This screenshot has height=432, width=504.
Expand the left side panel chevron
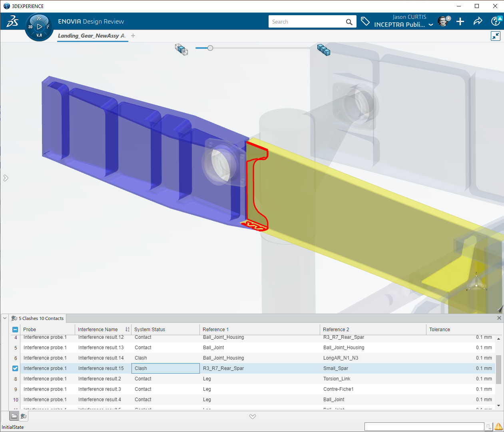coord(6,178)
